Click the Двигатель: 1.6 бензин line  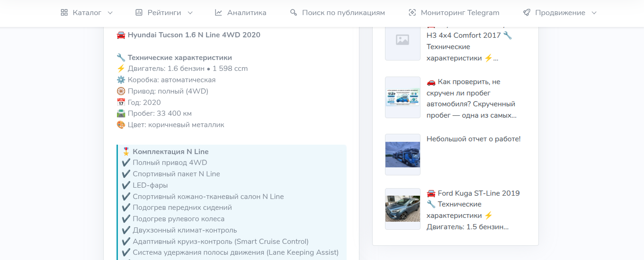pyautogui.click(x=182, y=69)
